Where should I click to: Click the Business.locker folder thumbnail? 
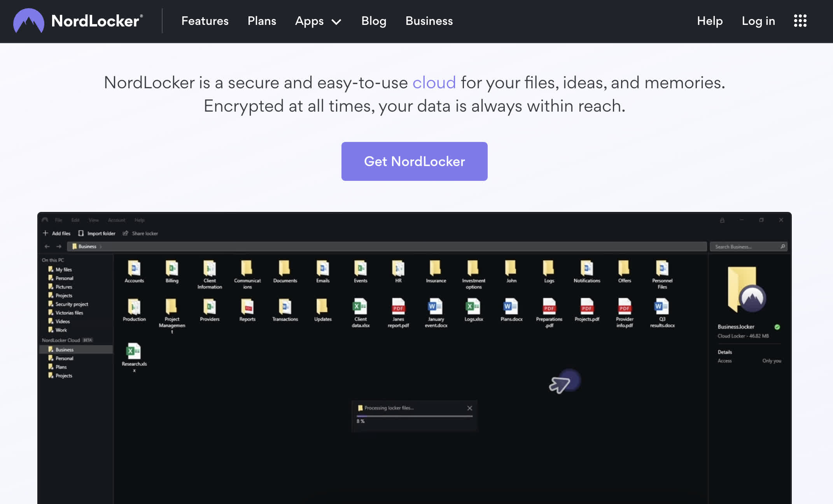pyautogui.click(x=746, y=290)
